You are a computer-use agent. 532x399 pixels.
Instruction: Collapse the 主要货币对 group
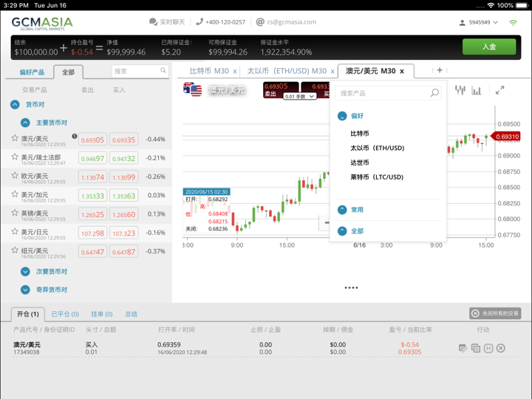click(26, 123)
